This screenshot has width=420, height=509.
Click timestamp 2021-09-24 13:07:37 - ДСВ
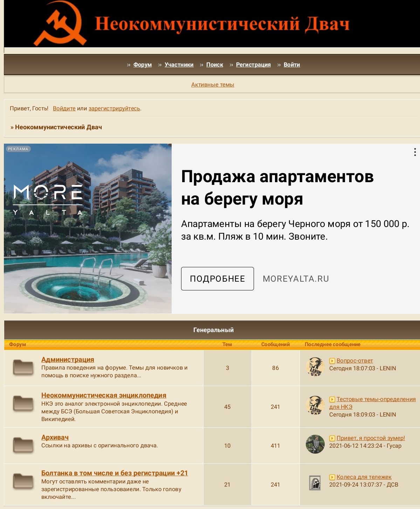tap(364, 485)
